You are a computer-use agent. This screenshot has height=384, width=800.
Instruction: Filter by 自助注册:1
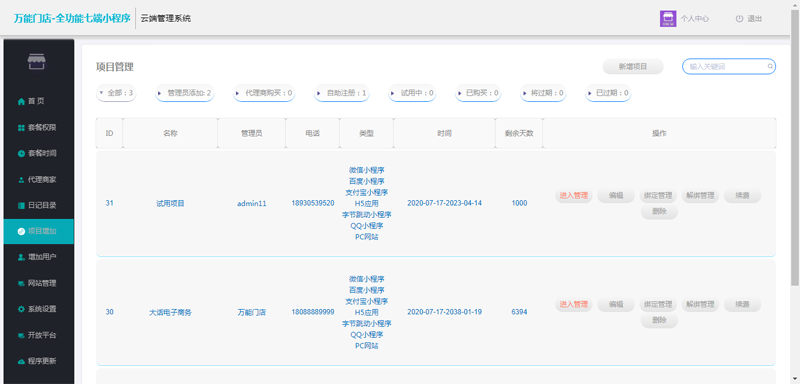tap(342, 93)
